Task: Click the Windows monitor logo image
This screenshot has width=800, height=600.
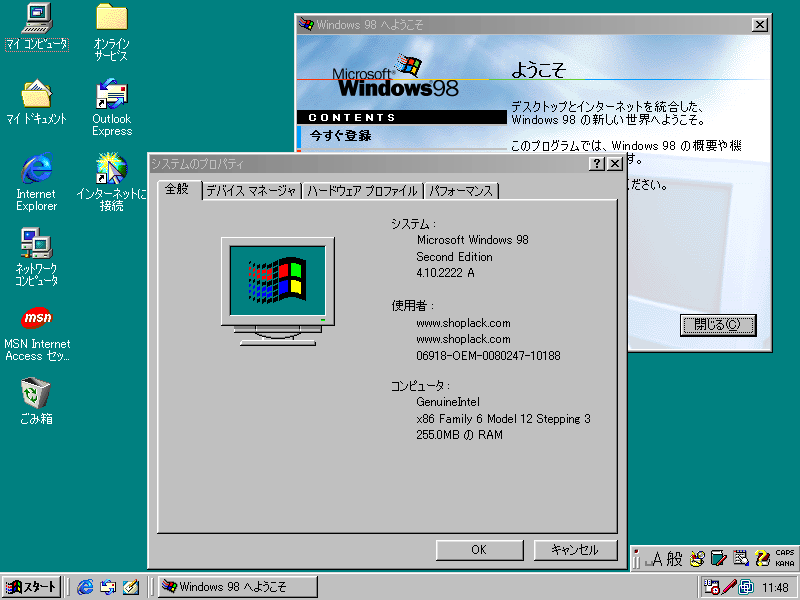Action: pyautogui.click(x=278, y=291)
